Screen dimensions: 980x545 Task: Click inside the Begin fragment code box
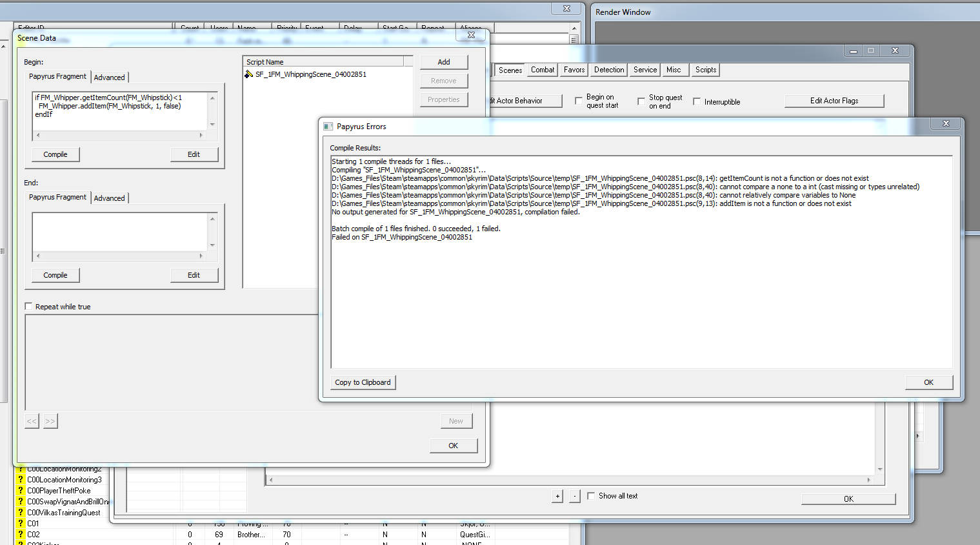point(120,111)
